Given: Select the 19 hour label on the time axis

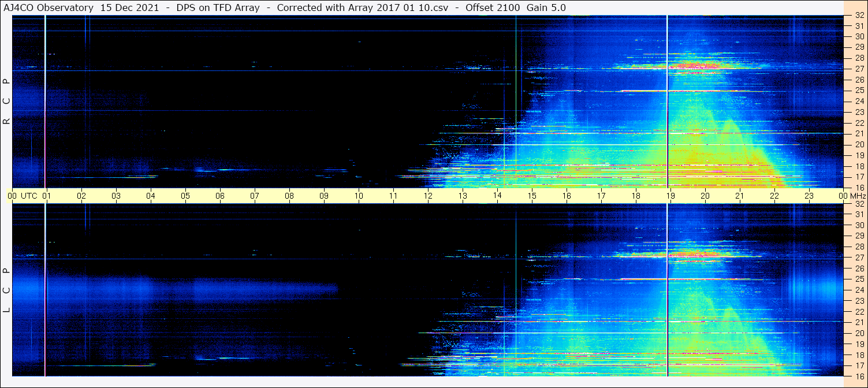Looking at the screenshot, I should pos(670,196).
